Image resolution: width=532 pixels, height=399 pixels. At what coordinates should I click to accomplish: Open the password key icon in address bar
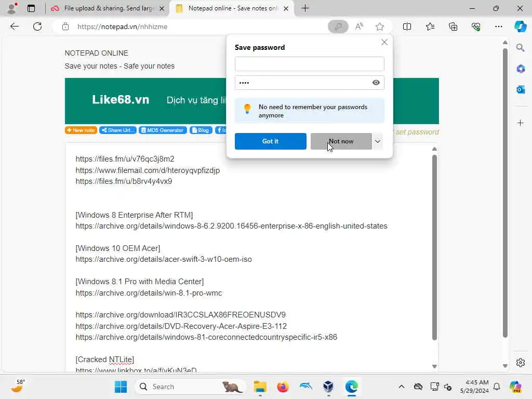point(338,26)
